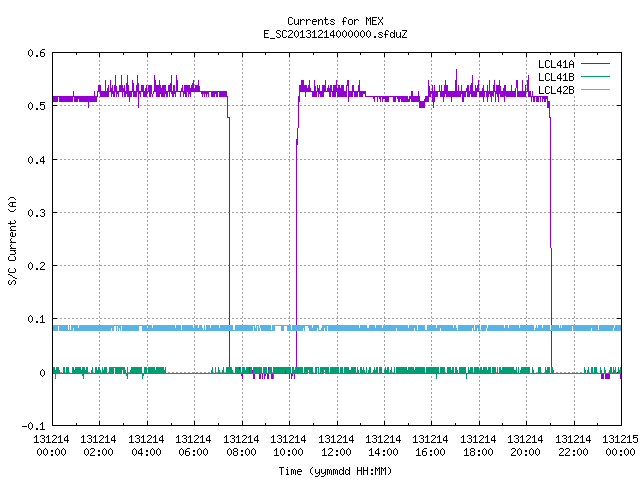This screenshot has height=480, width=640.
Task: Click the LCL41B legend label
Action: click(556, 77)
